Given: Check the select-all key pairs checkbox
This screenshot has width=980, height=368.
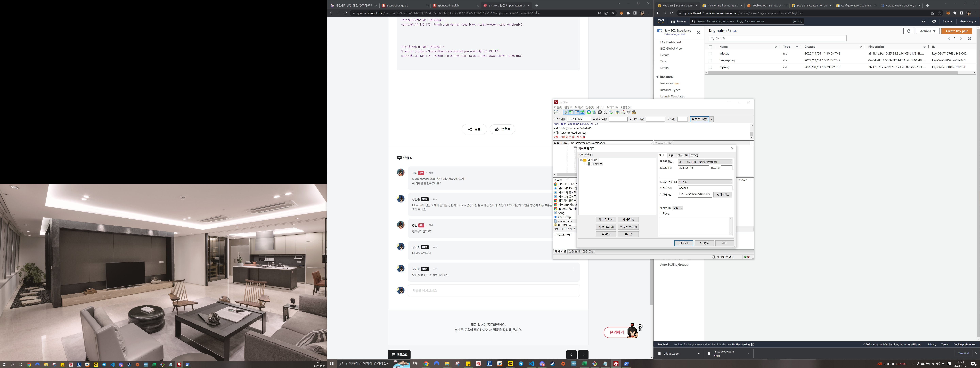Looking at the screenshot, I should pos(710,47).
